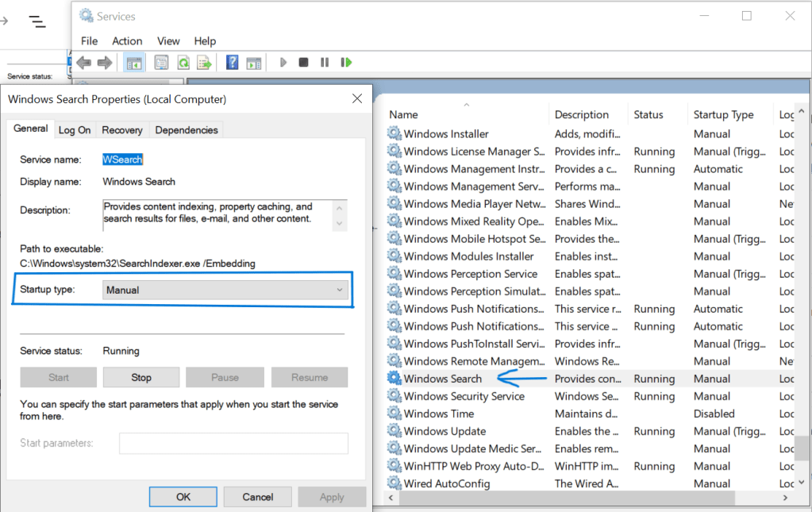This screenshot has width=812, height=512.
Task: Open the Dependencies tab
Action: (186, 130)
